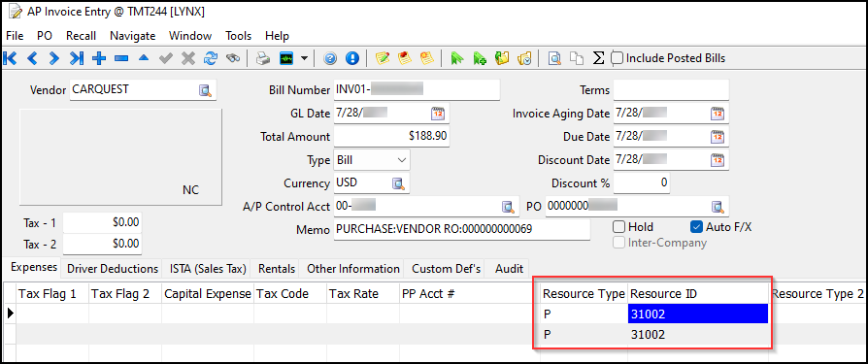The image size is (868, 364).
Task: Open the A/P Control Acct lookup icon
Action: (x=508, y=207)
